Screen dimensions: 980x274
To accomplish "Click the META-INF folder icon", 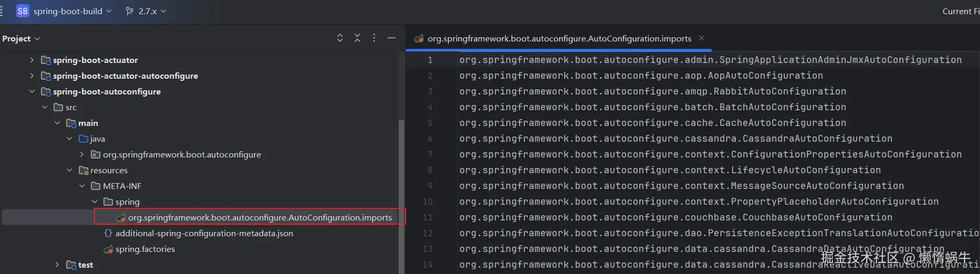I will pyautogui.click(x=96, y=186).
